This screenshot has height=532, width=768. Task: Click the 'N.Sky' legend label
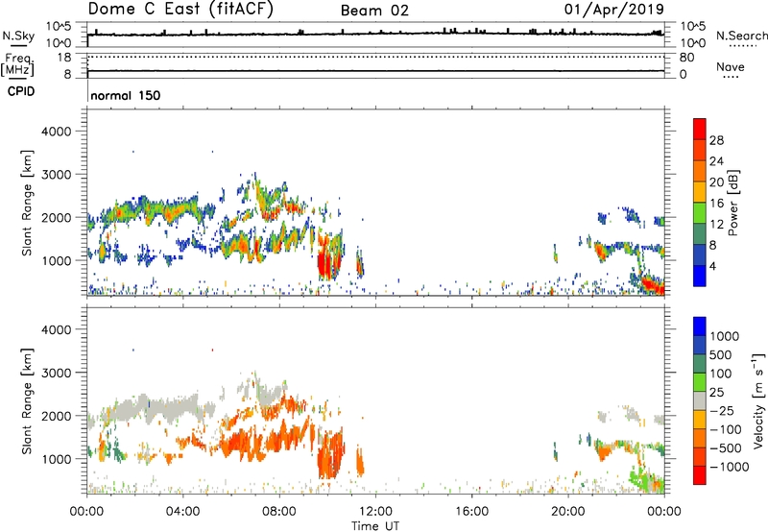[x=18, y=36]
